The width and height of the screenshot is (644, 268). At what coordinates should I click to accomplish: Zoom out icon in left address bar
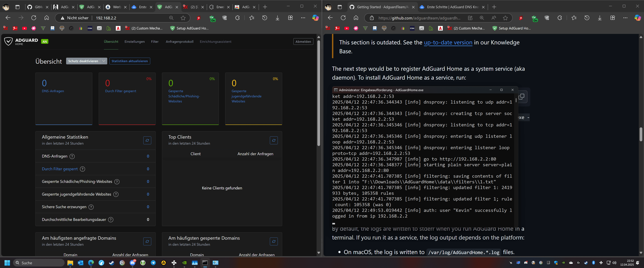click(171, 18)
